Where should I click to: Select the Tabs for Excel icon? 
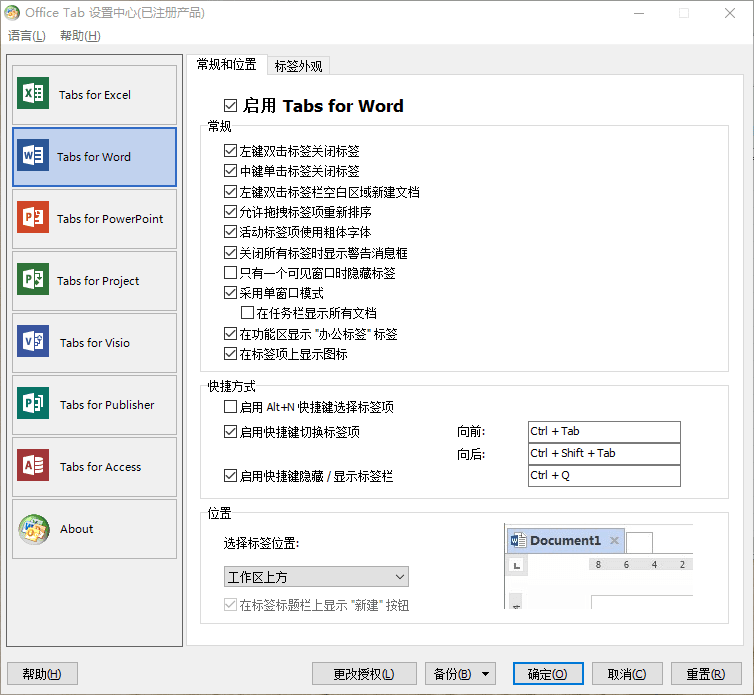pyautogui.click(x=33, y=93)
